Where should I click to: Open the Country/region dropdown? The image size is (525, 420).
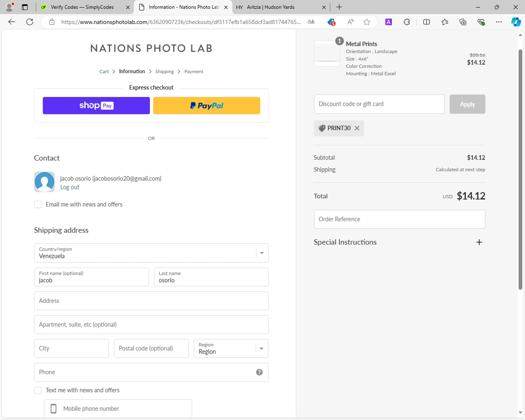point(151,253)
